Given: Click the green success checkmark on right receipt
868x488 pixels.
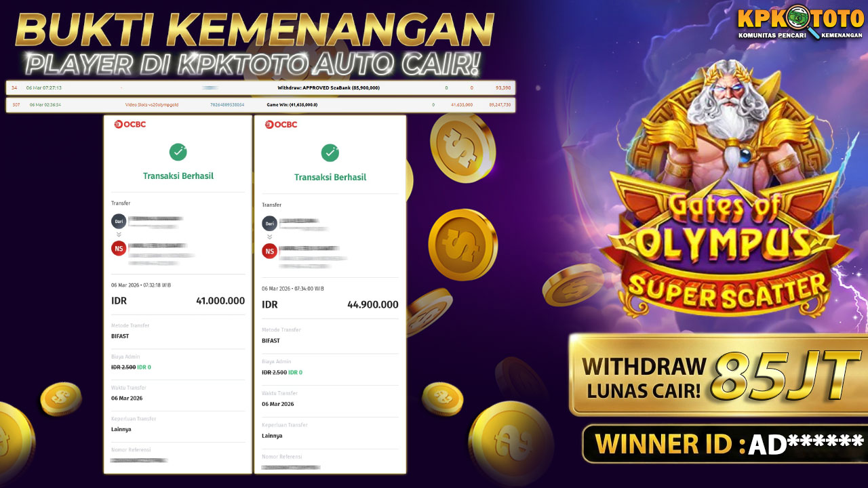Looking at the screenshot, I should click(x=330, y=152).
